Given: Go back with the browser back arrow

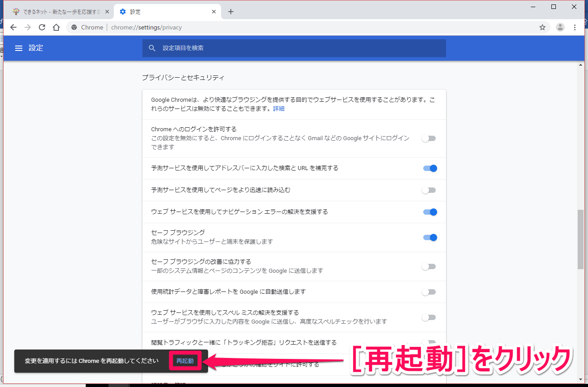Looking at the screenshot, I should click(13, 27).
